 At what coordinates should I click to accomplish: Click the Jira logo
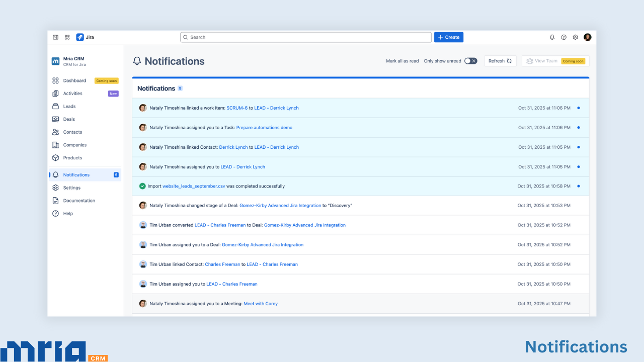(x=85, y=37)
